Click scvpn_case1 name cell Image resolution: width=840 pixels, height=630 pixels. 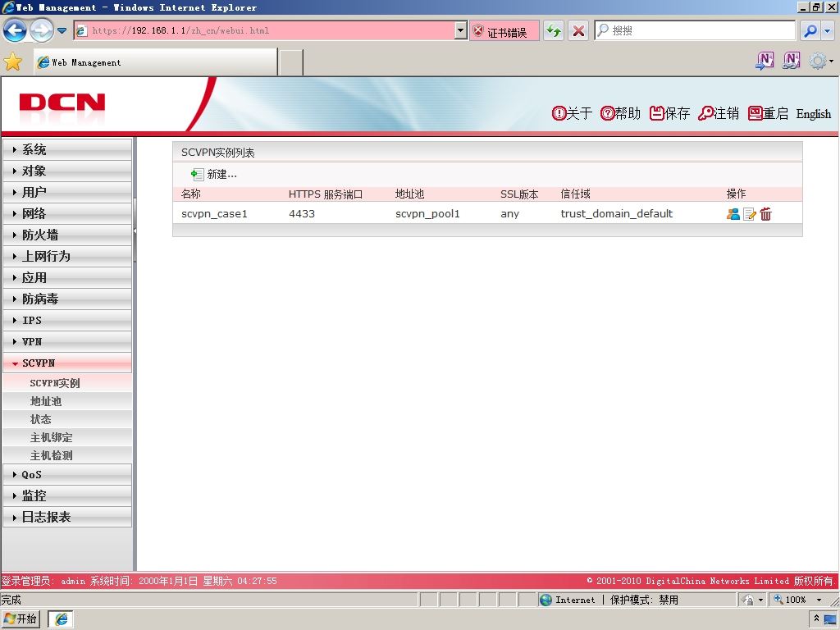214,214
